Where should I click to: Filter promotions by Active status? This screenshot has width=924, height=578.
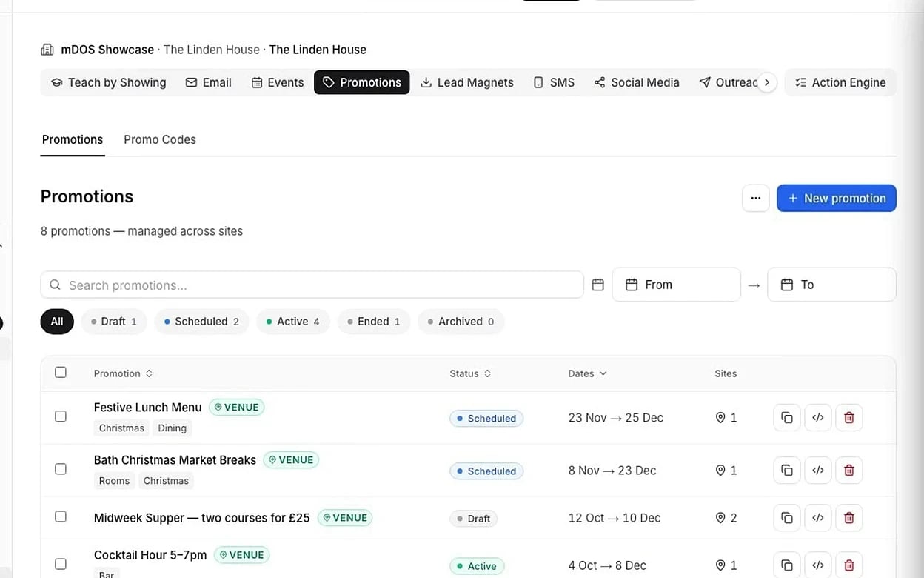[293, 322]
